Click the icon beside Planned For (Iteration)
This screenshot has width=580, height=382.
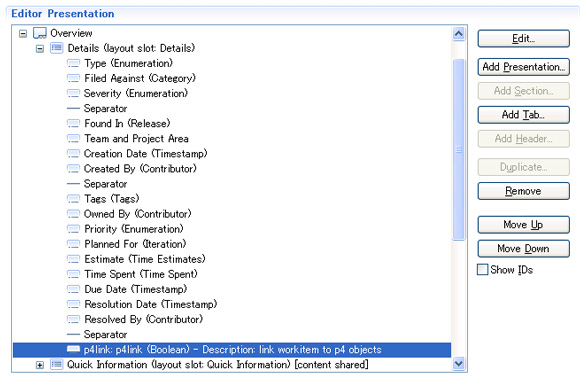[73, 244]
